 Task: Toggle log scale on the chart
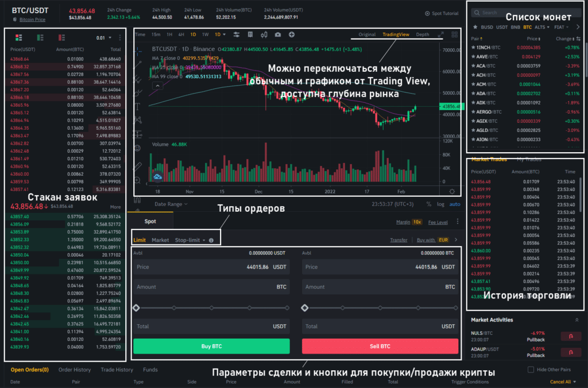(440, 204)
